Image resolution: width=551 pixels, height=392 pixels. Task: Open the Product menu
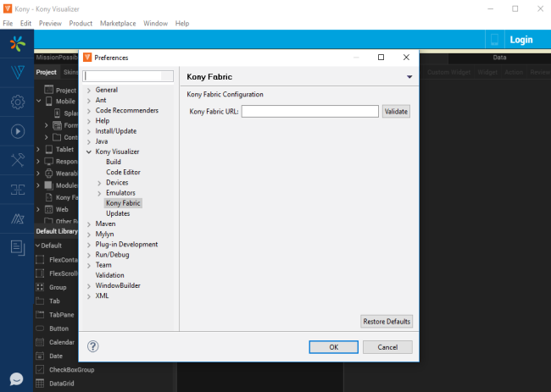coord(81,24)
